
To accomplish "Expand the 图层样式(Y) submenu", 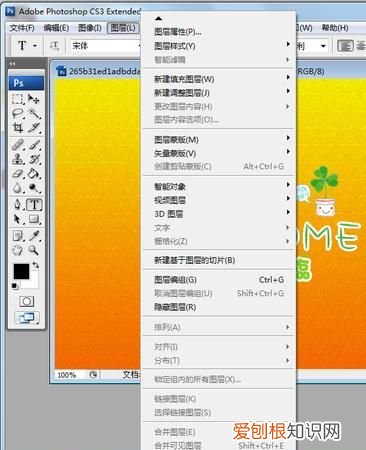I will tap(219, 46).
